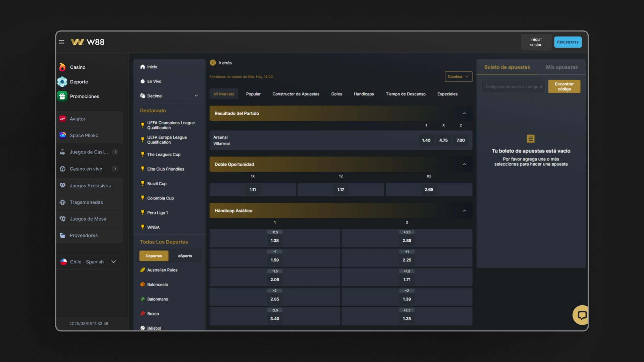Open the Mis apuestas tab
This screenshot has width=644, height=362.
(x=561, y=67)
